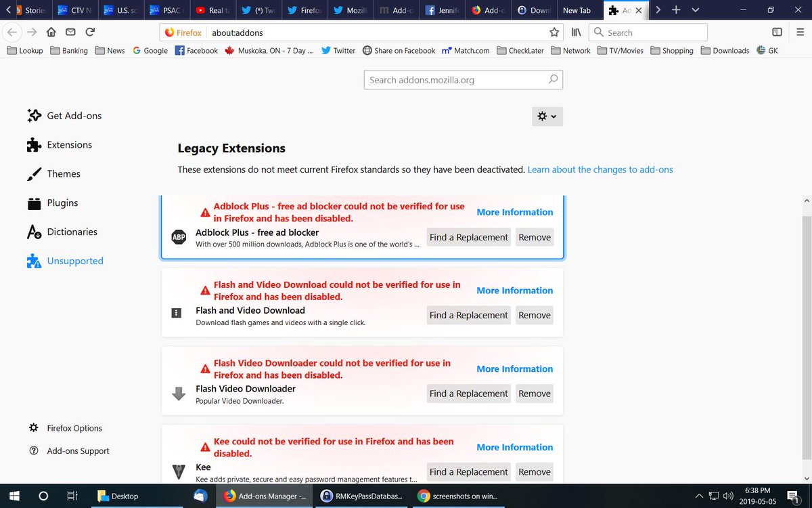Click the search magnifier in addons search
Image resolution: width=812 pixels, height=508 pixels.
pos(553,79)
